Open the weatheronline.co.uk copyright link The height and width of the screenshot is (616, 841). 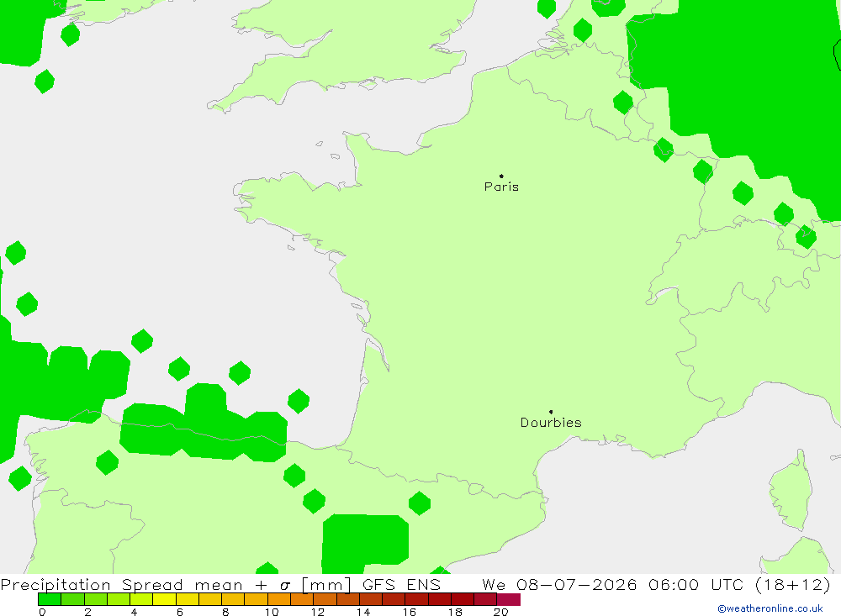tap(770, 608)
